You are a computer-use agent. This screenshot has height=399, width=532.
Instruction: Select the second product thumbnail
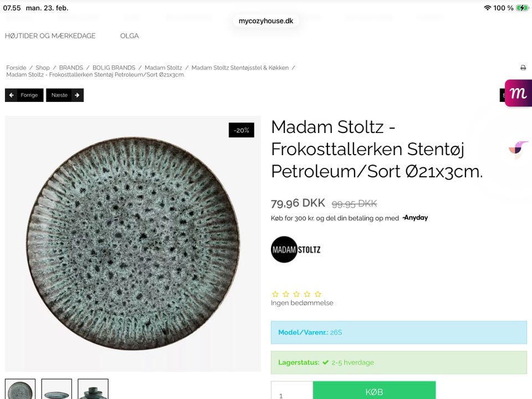(57, 389)
